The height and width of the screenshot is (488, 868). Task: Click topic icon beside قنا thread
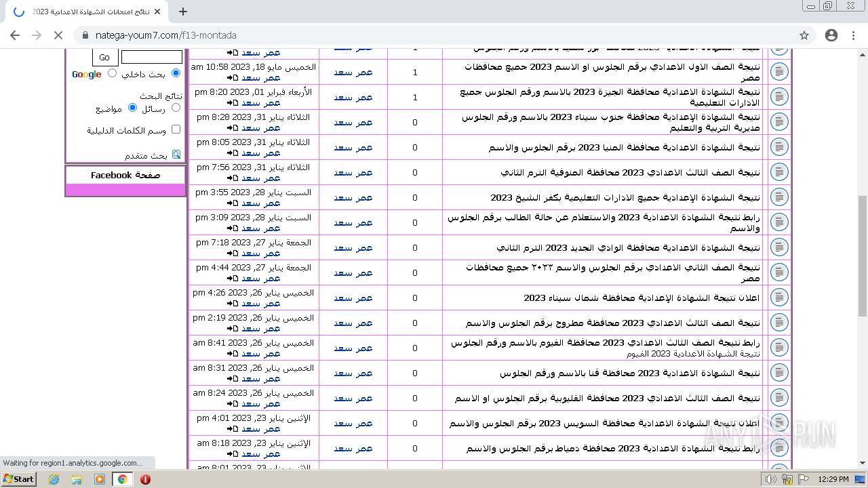(779, 373)
